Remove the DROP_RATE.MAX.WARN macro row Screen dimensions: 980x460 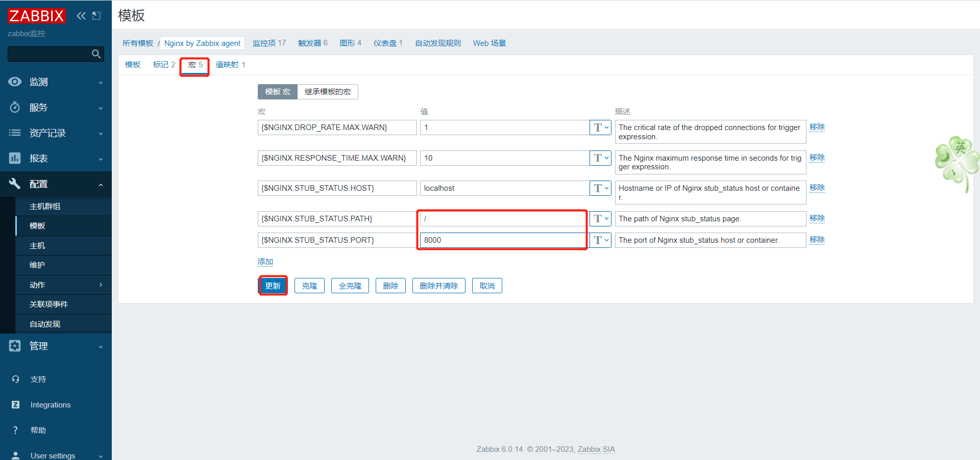coord(817,127)
